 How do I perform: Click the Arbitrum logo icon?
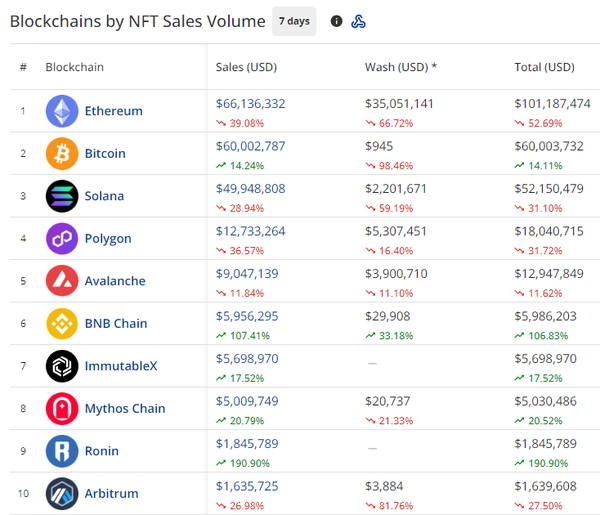tap(62, 493)
